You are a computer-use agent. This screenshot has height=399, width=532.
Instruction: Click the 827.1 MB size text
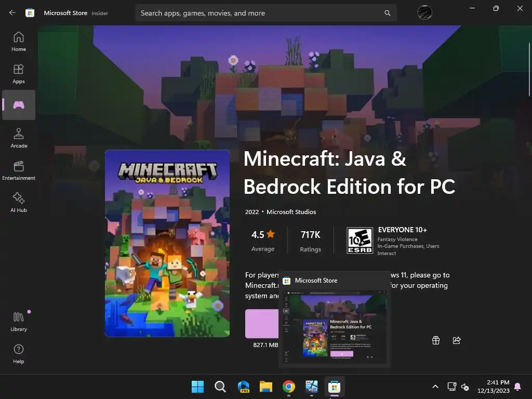(265, 345)
